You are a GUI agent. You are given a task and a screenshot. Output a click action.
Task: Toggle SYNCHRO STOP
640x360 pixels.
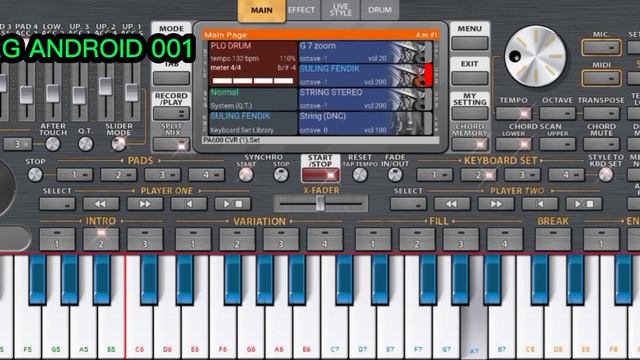281,175
